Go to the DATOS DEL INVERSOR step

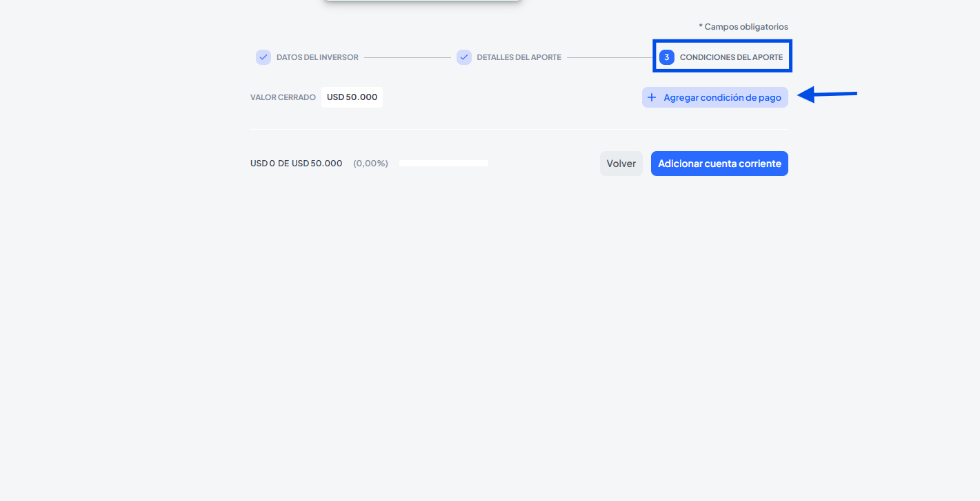tap(317, 57)
